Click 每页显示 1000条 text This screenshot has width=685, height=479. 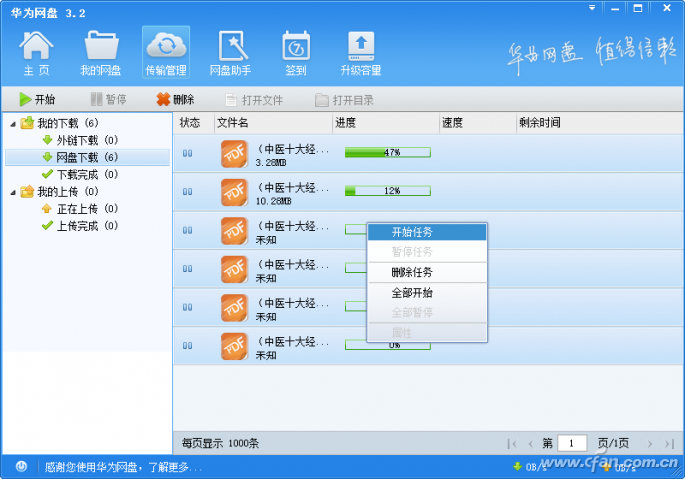(220, 444)
